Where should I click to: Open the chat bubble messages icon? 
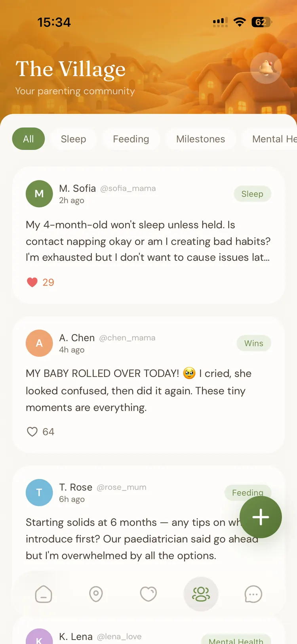253,594
